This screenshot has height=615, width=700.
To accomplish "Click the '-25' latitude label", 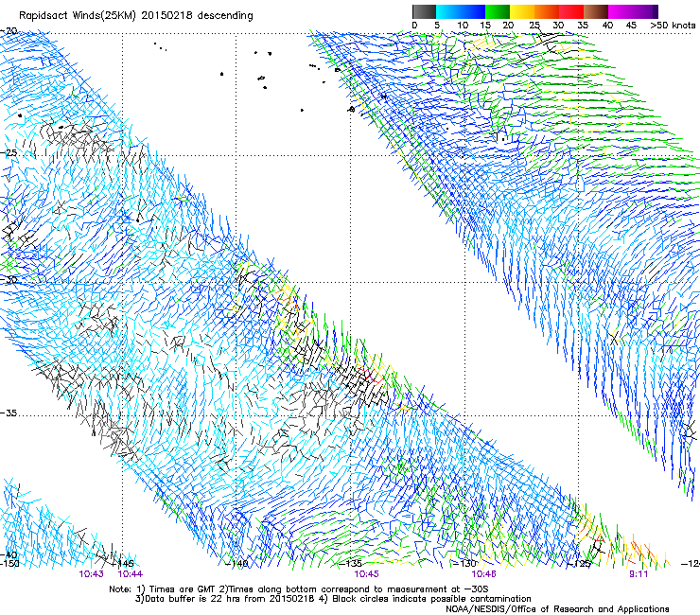I will pyautogui.click(x=9, y=153).
